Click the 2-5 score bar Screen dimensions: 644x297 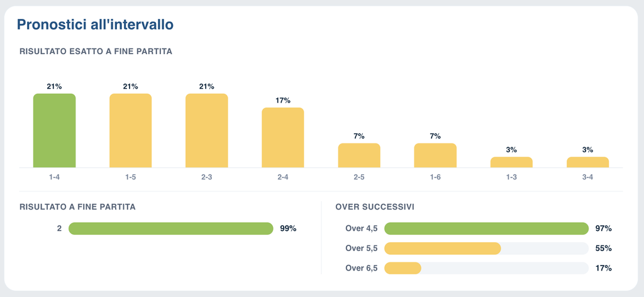tap(359, 155)
